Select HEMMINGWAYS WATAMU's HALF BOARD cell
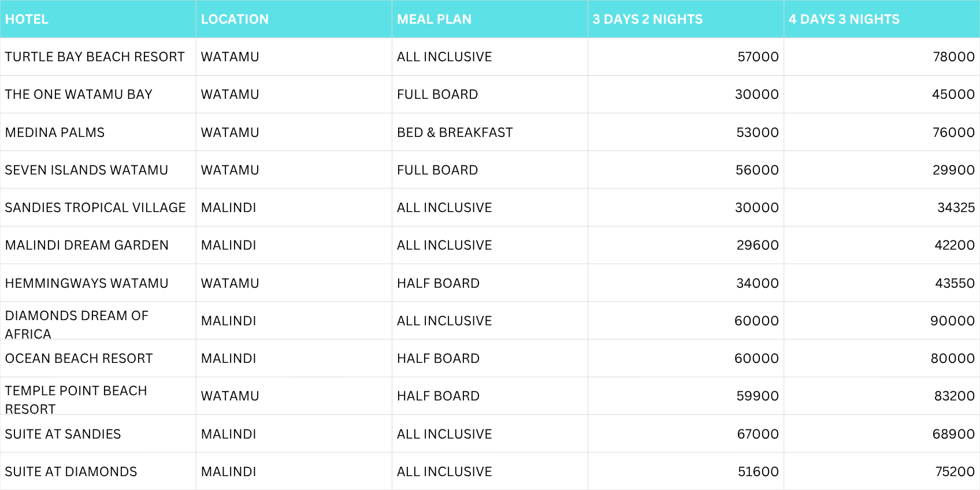The image size is (980, 490). point(438,283)
